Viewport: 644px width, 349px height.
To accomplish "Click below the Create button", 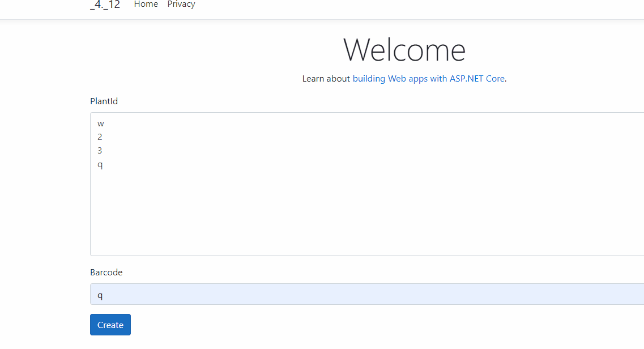I will (110, 343).
